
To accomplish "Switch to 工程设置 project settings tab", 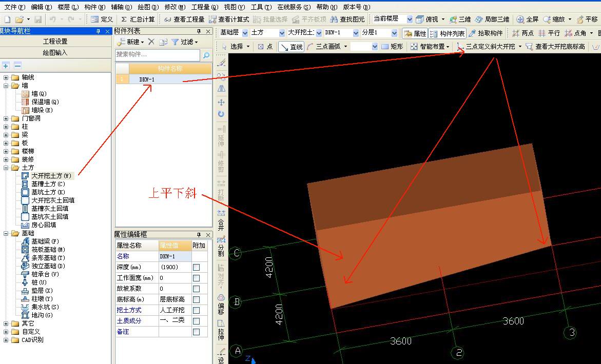I will click(55, 42).
